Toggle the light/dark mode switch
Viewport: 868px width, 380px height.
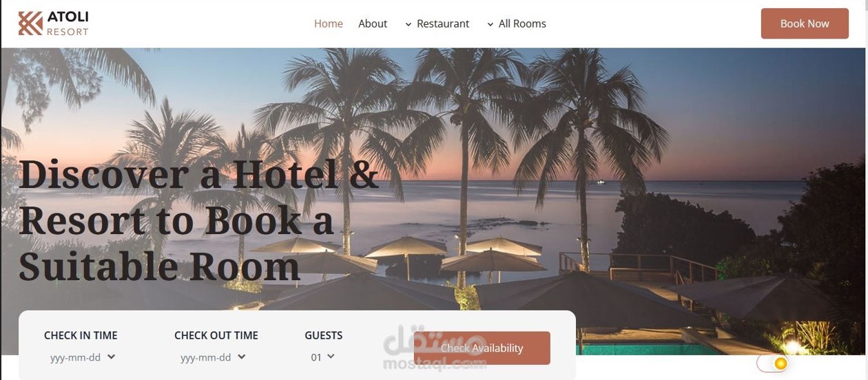click(x=772, y=363)
